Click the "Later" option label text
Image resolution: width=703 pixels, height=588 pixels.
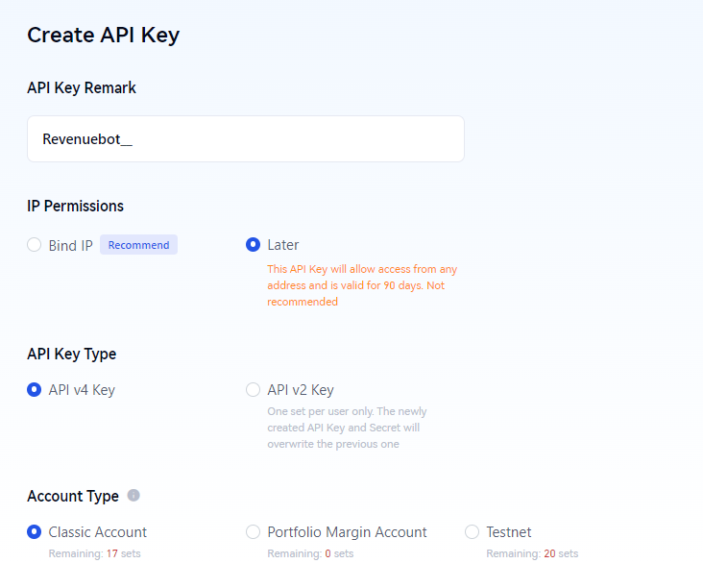pyautogui.click(x=283, y=245)
